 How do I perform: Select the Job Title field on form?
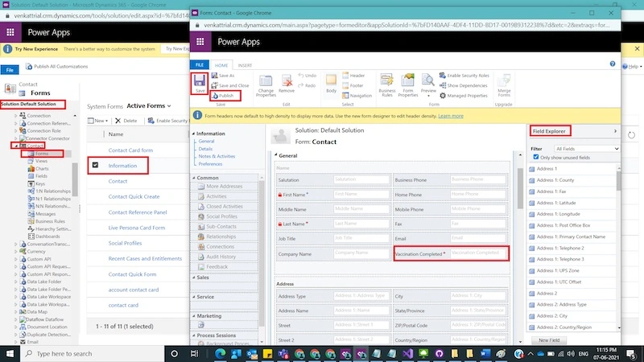[x=333, y=238]
